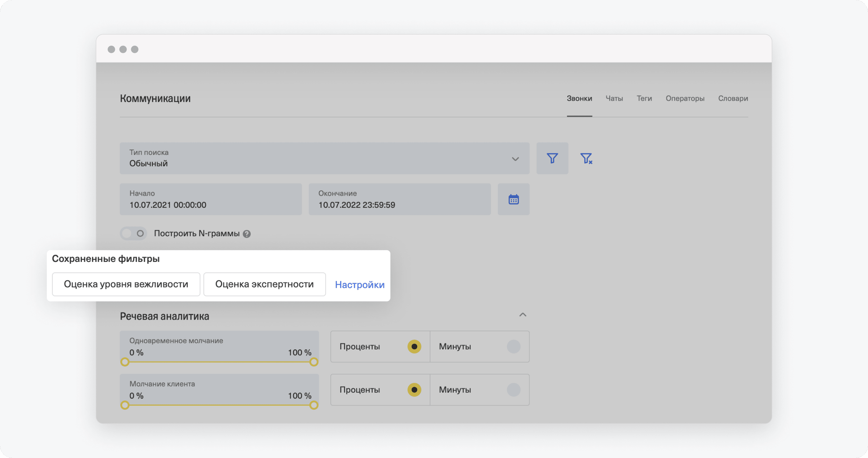
Task: Open the Настройки link for saved filters
Action: click(x=360, y=285)
